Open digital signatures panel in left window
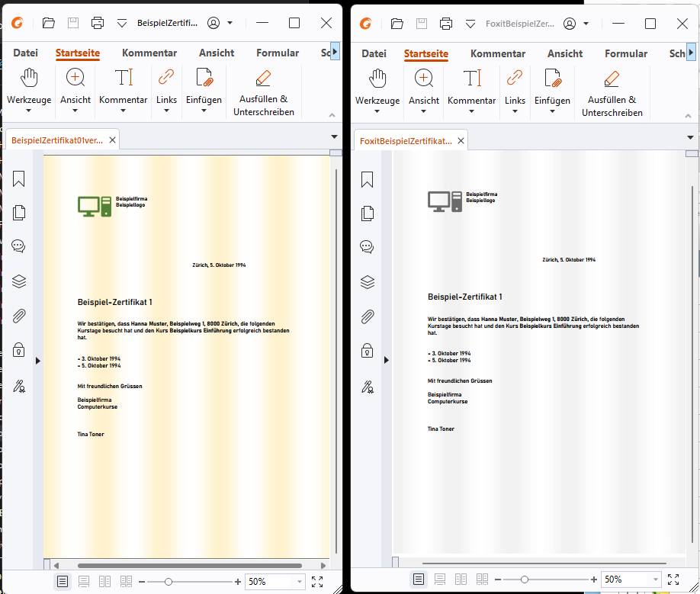The image size is (700, 594). (19, 386)
